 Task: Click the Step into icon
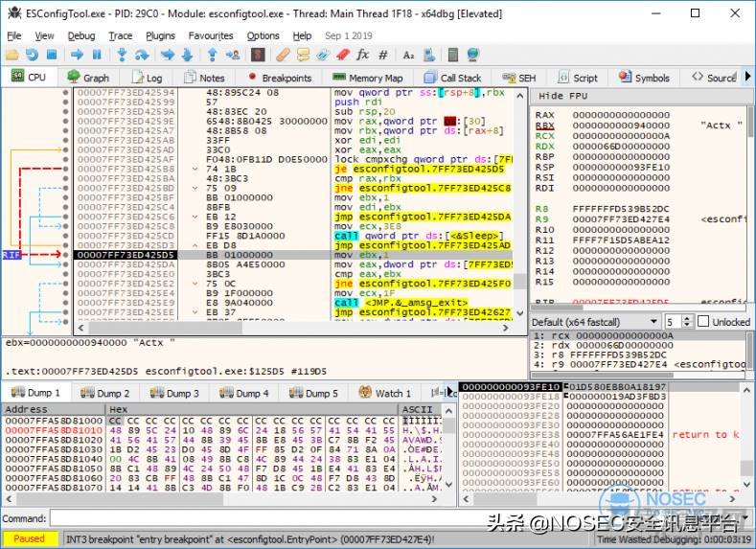[x=122, y=55]
